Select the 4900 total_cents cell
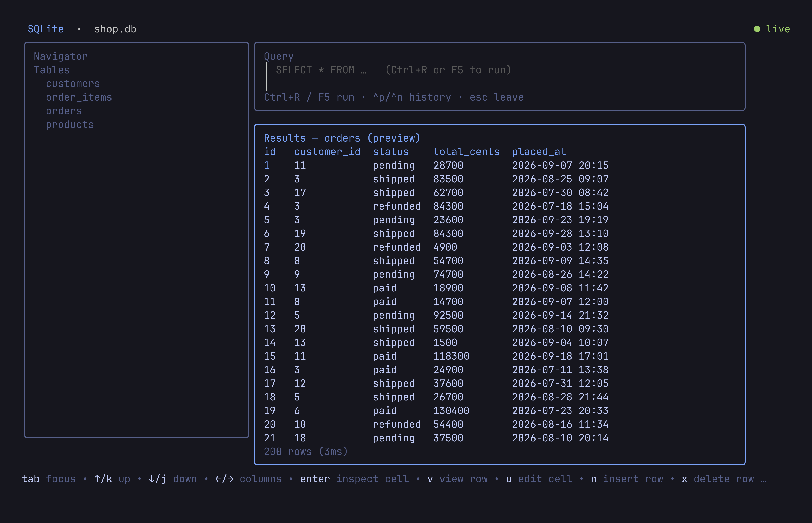 (x=445, y=247)
